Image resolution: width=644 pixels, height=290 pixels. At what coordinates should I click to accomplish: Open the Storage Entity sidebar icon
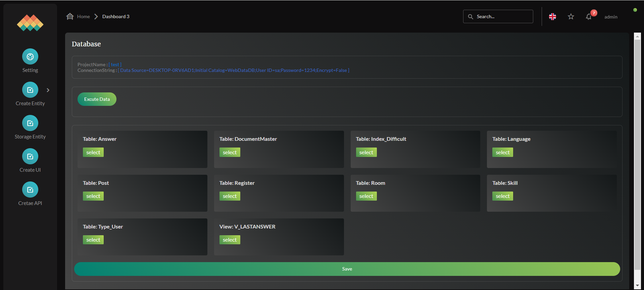30,123
